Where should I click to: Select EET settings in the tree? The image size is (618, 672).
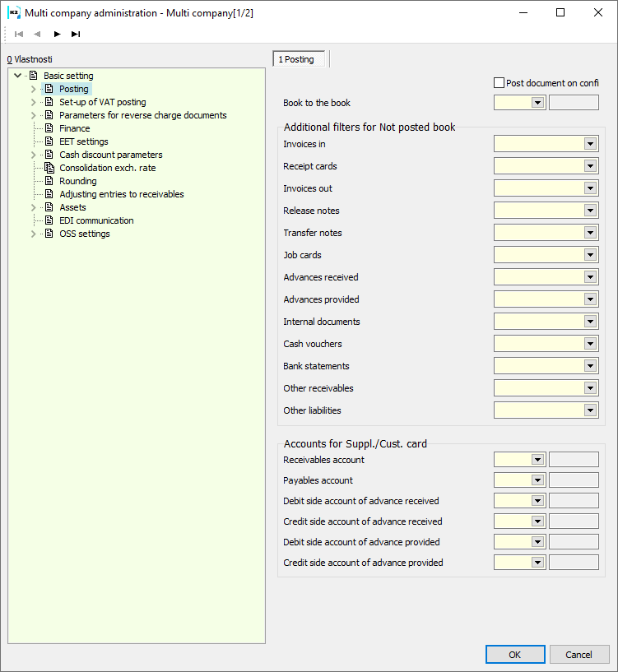click(x=83, y=141)
